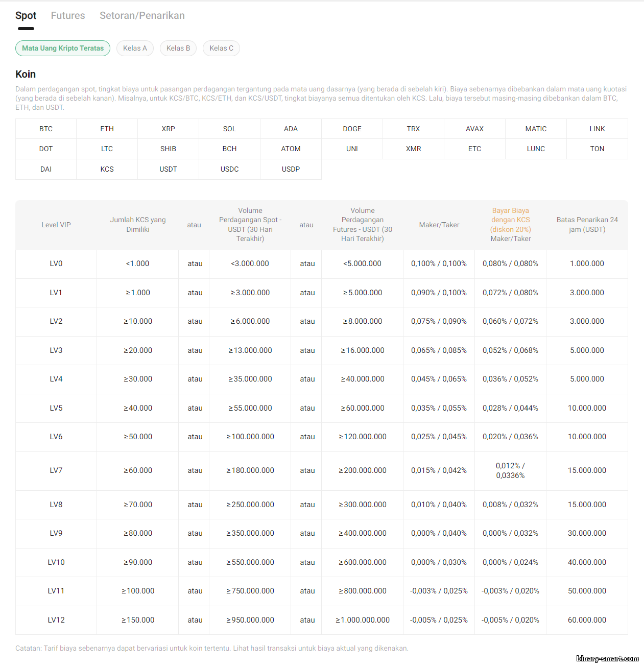The height and width of the screenshot is (668, 644).
Task: Open the Futures tab
Action: point(68,16)
